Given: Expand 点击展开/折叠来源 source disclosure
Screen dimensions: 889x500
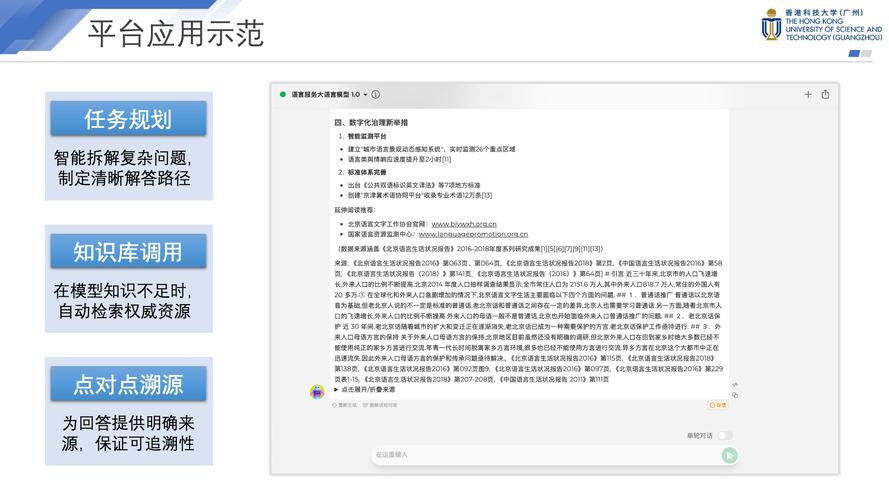Looking at the screenshot, I should click(365, 389).
